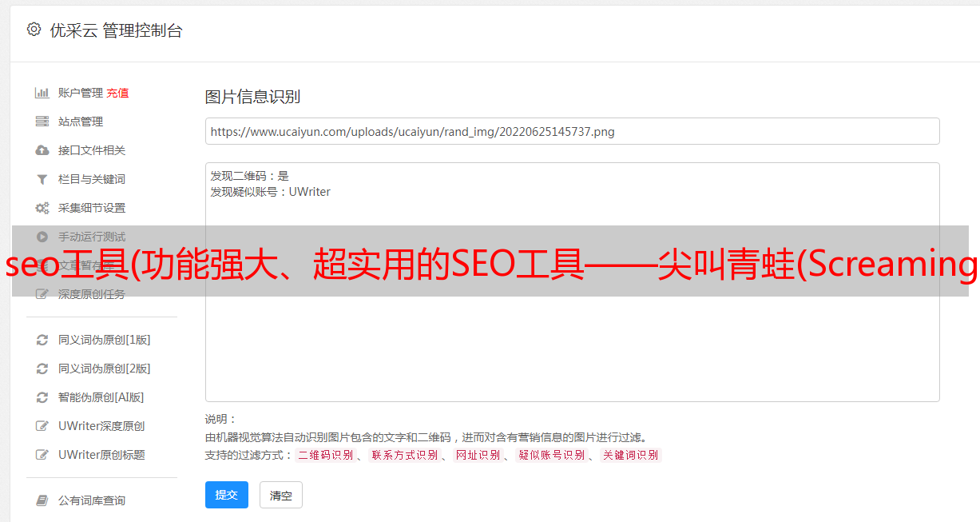The width and height of the screenshot is (980, 522).
Task: Focus the image URL input field
Action: coord(572,131)
